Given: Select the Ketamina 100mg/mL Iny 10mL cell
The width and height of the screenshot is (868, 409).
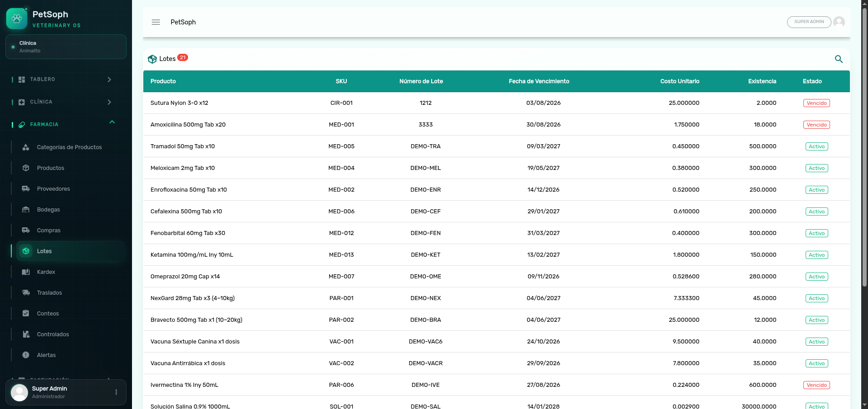Looking at the screenshot, I should click(x=192, y=255).
